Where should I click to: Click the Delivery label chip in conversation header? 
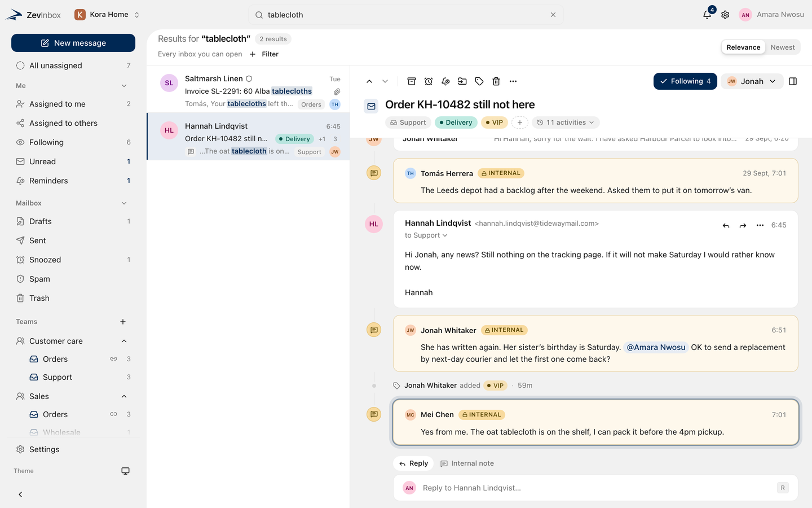[x=455, y=122]
